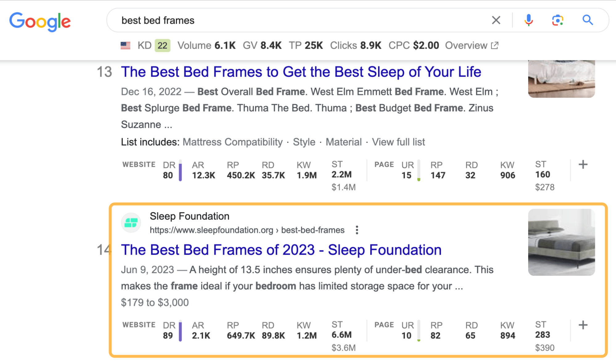Select the Mattress Compatibility list item
616x364 pixels.
[x=232, y=142]
